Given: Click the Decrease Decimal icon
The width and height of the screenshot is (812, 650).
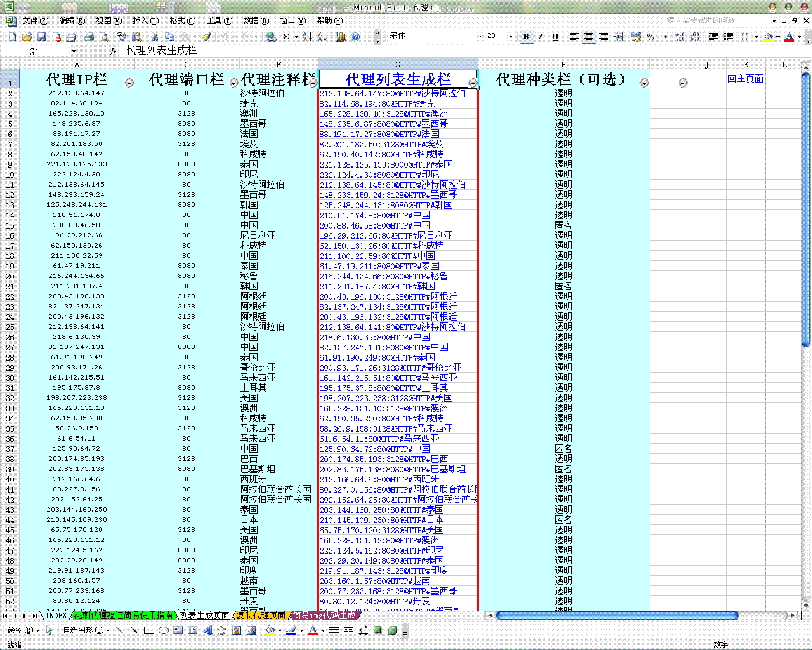Looking at the screenshot, I should (695, 37).
